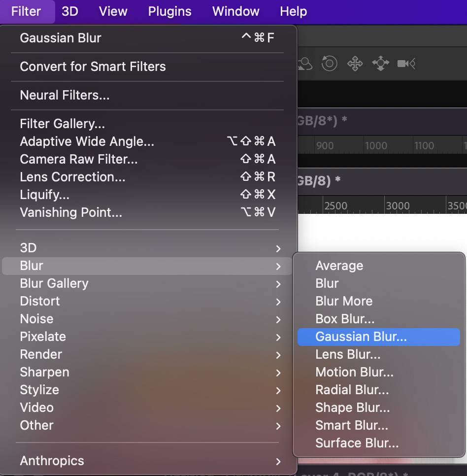Click the 3D roll/rotate camera icon
This screenshot has width=467, height=476.
pyautogui.click(x=329, y=64)
